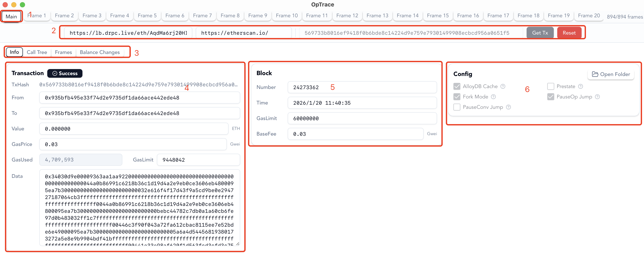
Task: Open the Balance Changes tab
Action: pos(99,52)
